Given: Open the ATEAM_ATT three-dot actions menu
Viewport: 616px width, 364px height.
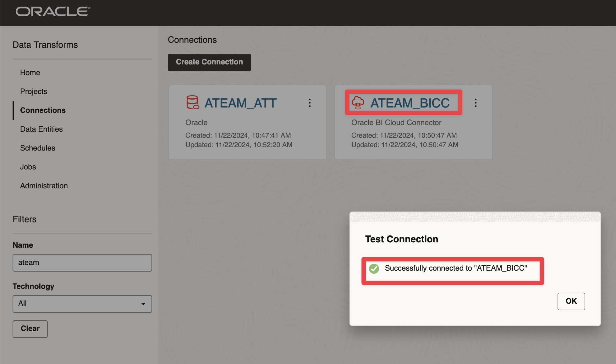Looking at the screenshot, I should click(310, 103).
